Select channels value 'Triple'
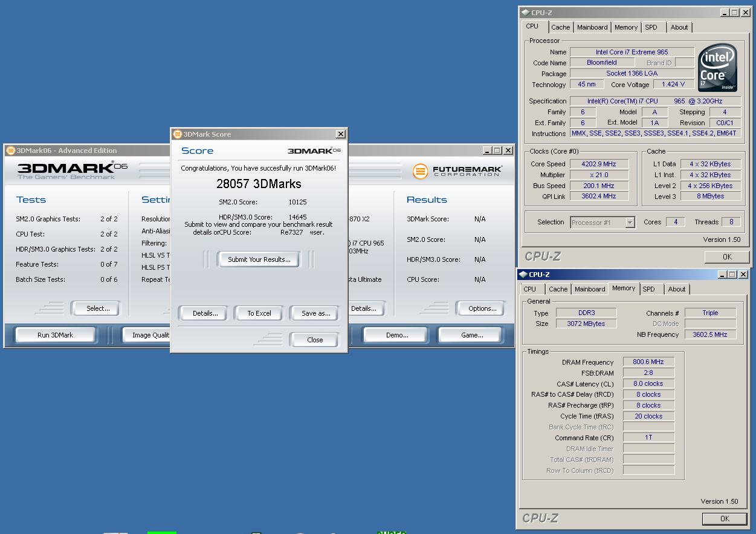756x534 pixels. tap(710, 313)
